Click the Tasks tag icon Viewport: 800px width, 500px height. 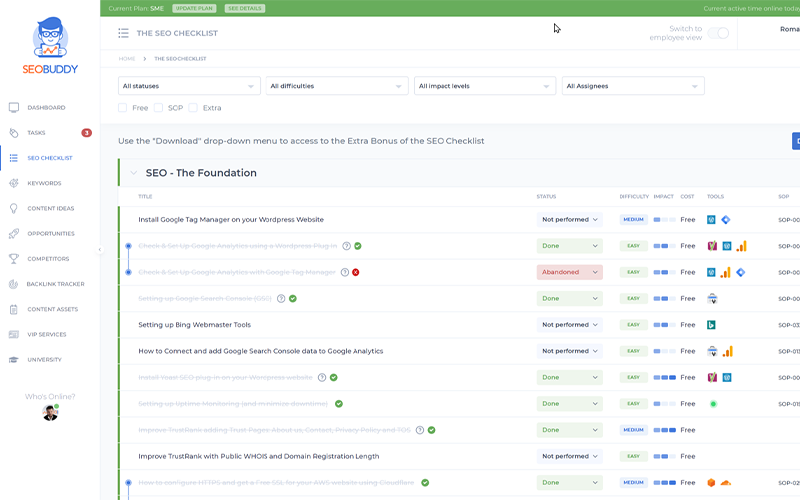click(x=14, y=133)
